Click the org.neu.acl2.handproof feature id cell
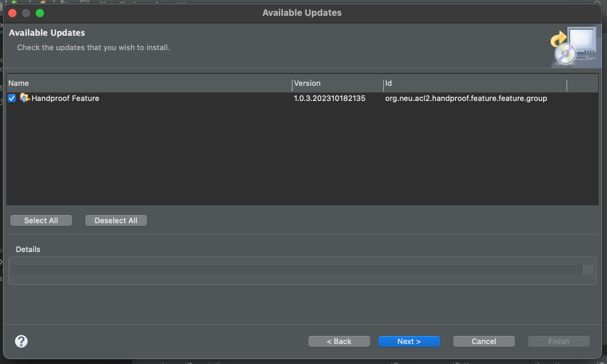 click(x=466, y=98)
